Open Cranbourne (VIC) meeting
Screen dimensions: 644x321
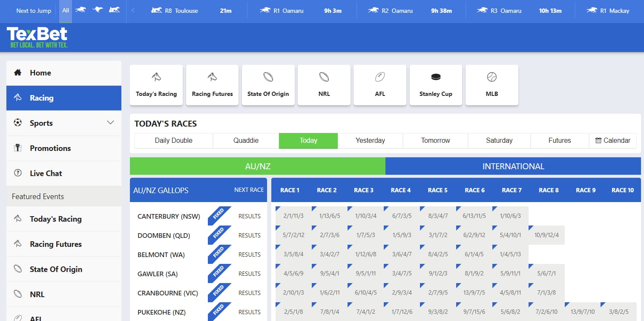(x=168, y=293)
